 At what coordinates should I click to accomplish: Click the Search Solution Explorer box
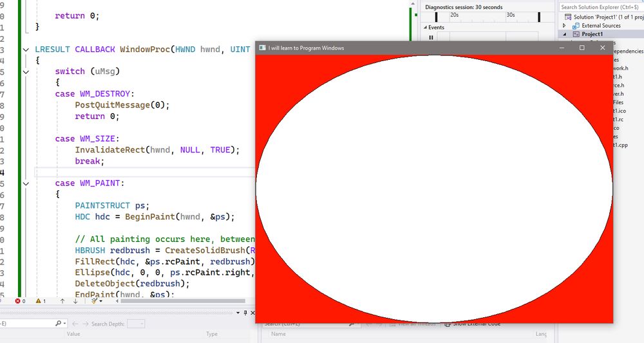click(601, 7)
